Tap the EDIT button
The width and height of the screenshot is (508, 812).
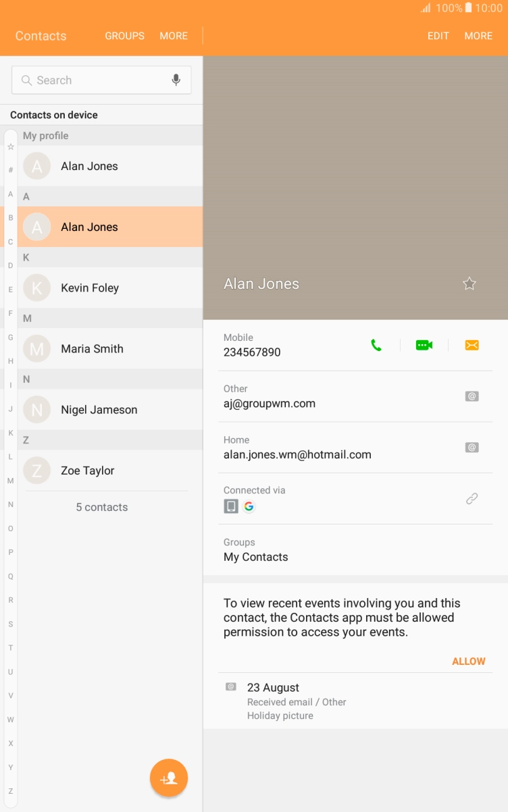[x=438, y=36]
